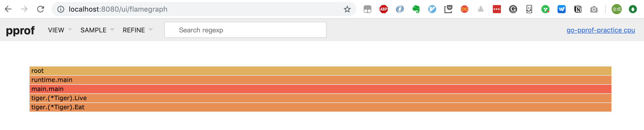Screen dimensions: 644x130
Task: Expand the VIEW dropdown menu
Action: pyautogui.click(x=60, y=30)
